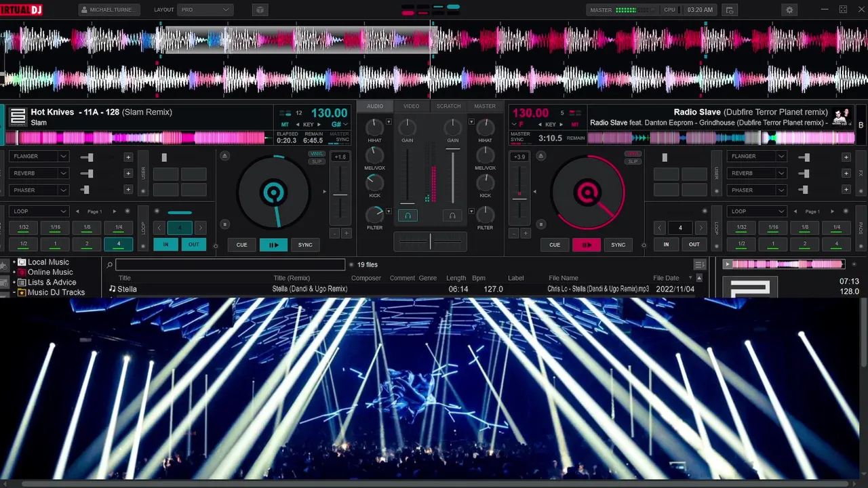Click the left channel volume fader
This screenshot has height=488, width=868.
tap(407, 175)
